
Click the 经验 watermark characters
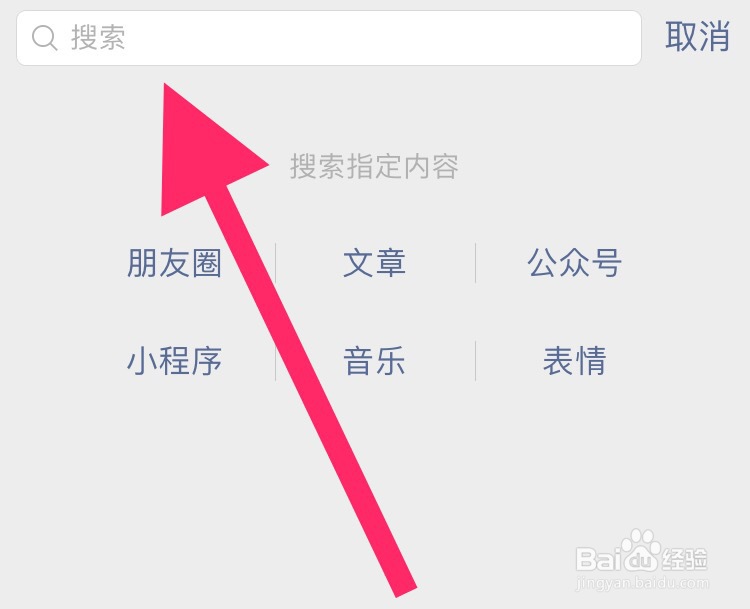(684, 559)
